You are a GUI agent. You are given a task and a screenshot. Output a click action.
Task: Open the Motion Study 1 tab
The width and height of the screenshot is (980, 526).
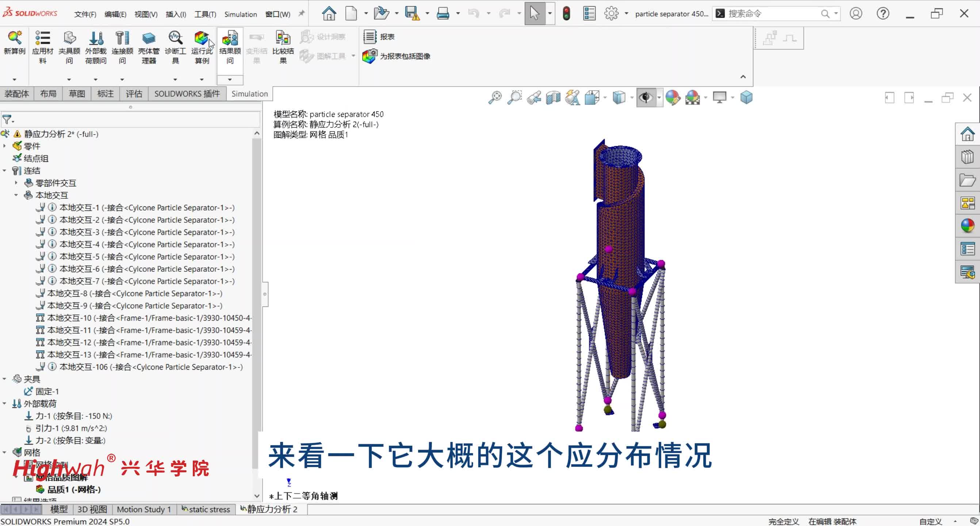click(143, 509)
